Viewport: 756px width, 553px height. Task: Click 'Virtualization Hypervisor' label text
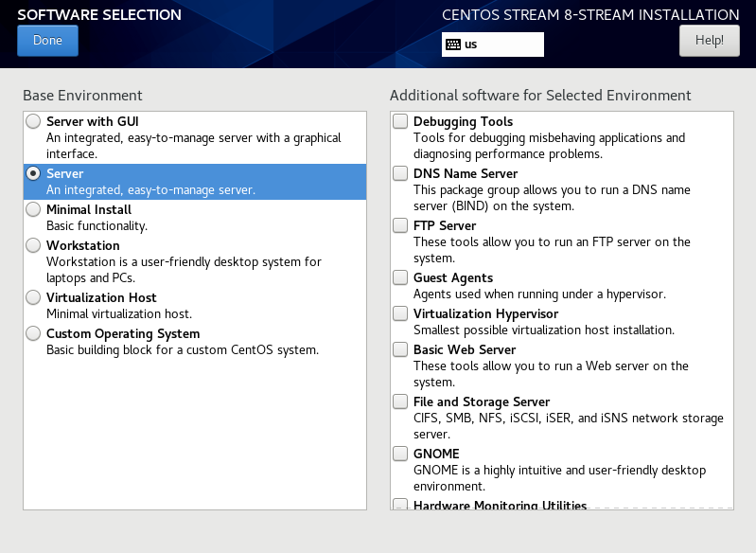pyautogui.click(x=485, y=314)
